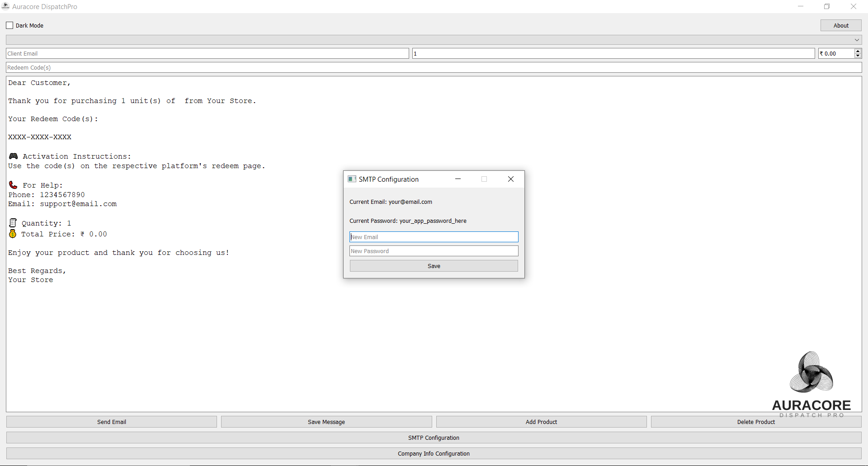The image size is (868, 466).
Task: Toggle the Dark Mode checkbox off
Action: [9, 25]
